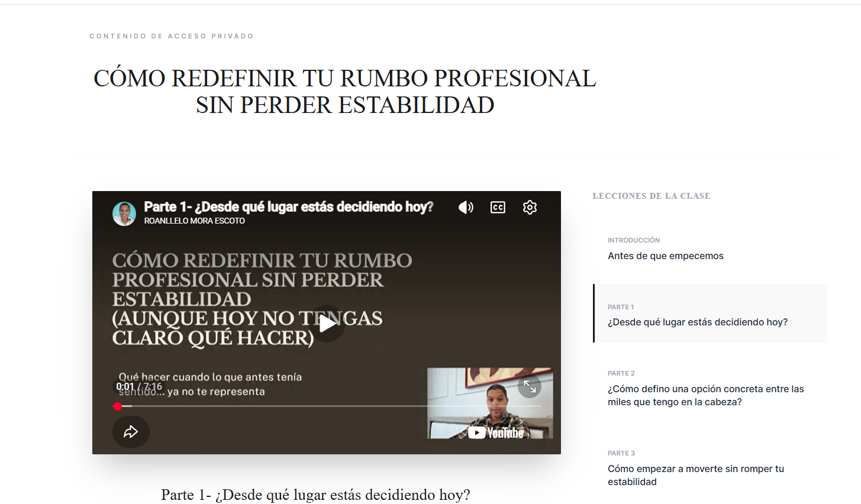Click the 'PARTE 3' label in the lessons list
The image size is (861, 504).
click(x=621, y=453)
